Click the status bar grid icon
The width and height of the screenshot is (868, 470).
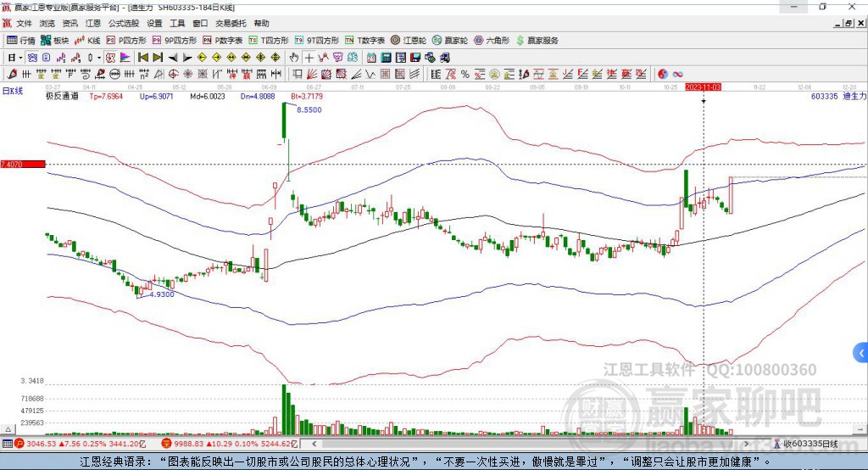point(7,444)
